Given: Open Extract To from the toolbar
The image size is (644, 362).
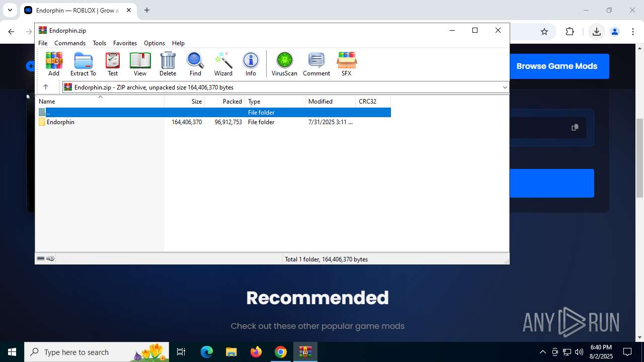Looking at the screenshot, I should [x=83, y=64].
